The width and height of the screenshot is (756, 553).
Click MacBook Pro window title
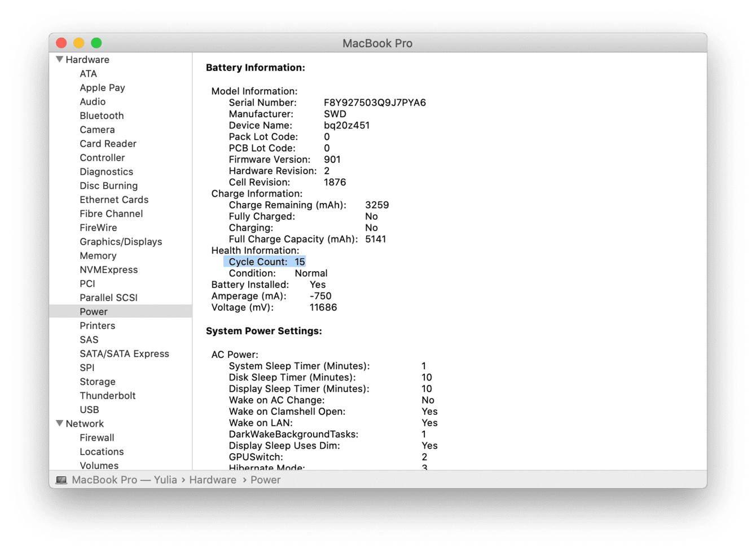pos(377,43)
